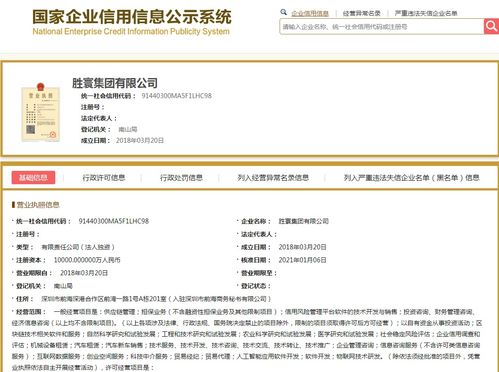The image size is (499, 372).
Task: Click the 注册资本 value 10000.000000万人民币
Action: click(x=87, y=260)
